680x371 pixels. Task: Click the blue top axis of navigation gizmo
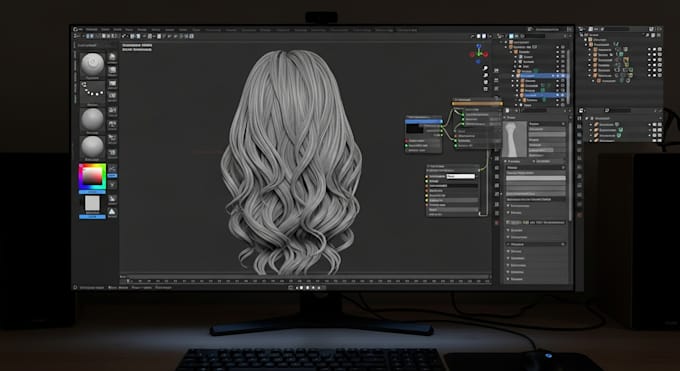(x=479, y=46)
